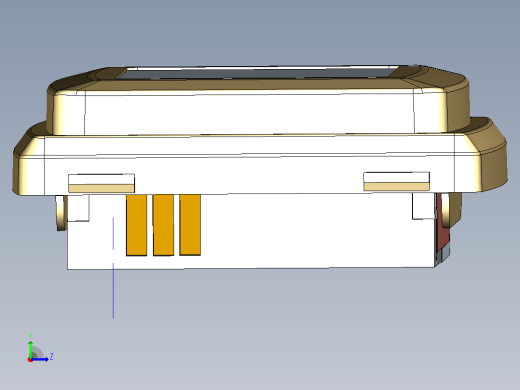
Task: Select the middle orange contact pad
Action: tap(163, 225)
